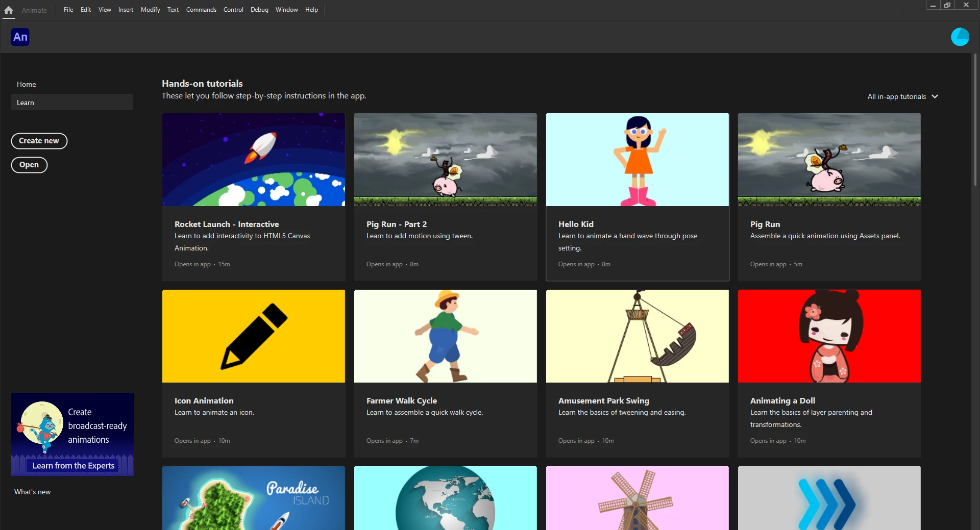The image size is (980, 530).
Task: Open the blue arrows tutorial thumbnail
Action: [x=829, y=498]
